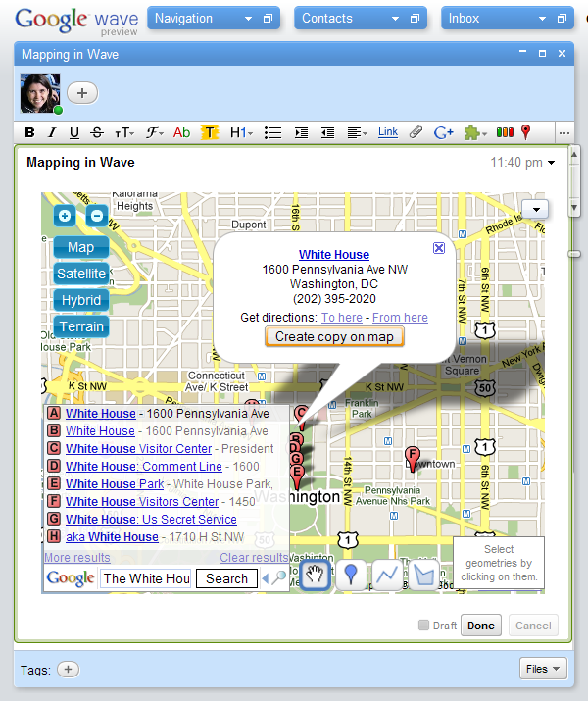Viewport: 588px width, 701px height.
Task: Open the Inbox panel dropdown
Action: click(x=542, y=19)
